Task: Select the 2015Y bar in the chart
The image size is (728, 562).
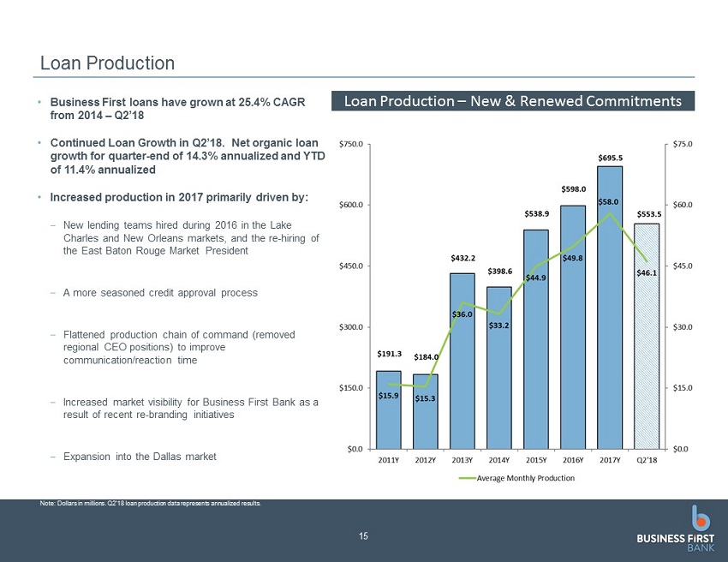Action: [x=536, y=339]
